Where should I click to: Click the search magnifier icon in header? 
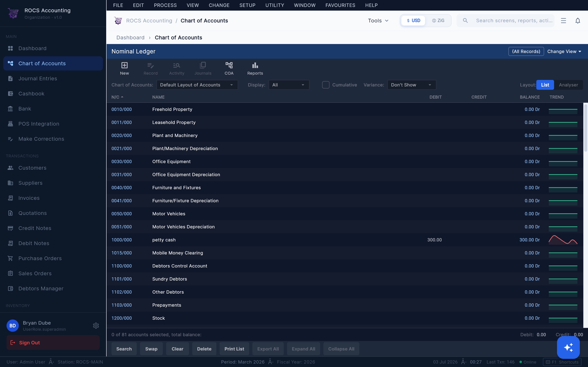465,21
